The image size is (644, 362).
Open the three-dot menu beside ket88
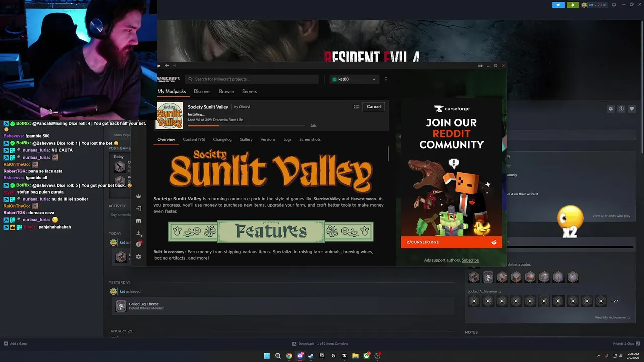386,79
